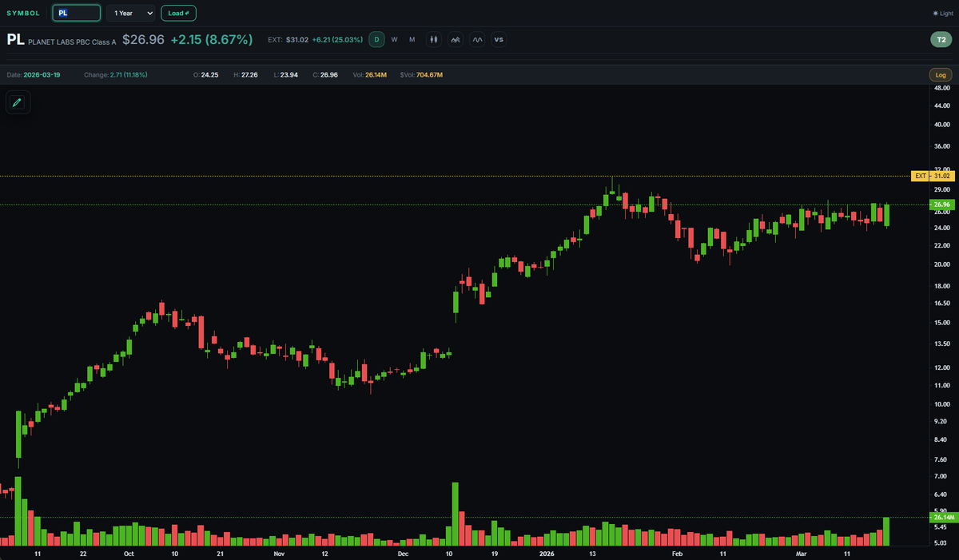Open the 1 Year range dropdown
Image resolution: width=959 pixels, height=560 pixels.
click(131, 13)
